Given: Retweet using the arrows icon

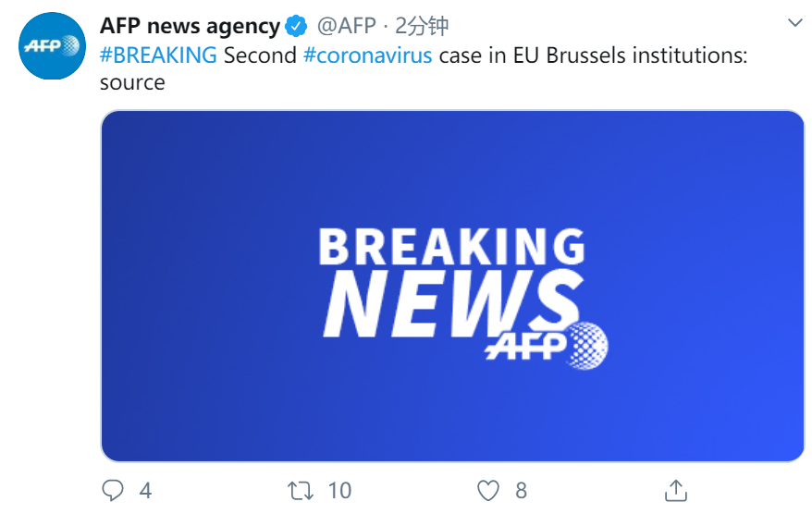Looking at the screenshot, I should tap(301, 491).
